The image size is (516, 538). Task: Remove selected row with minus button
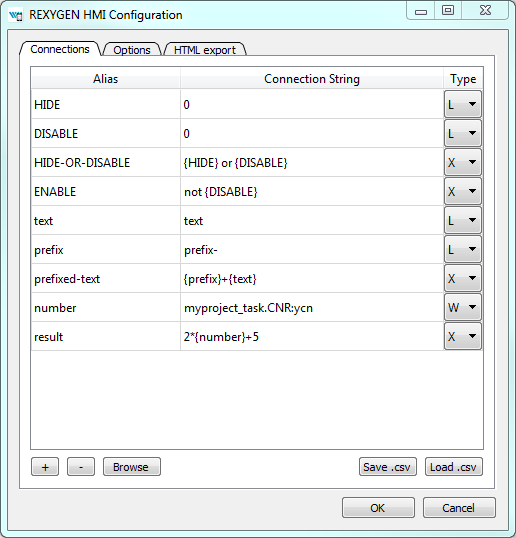click(x=81, y=467)
